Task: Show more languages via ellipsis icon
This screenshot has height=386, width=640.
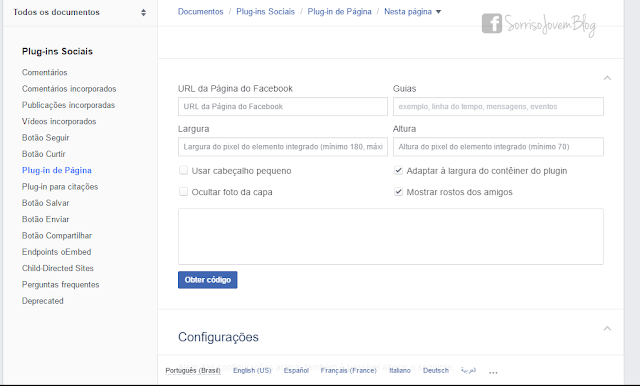Action: pos(493,372)
